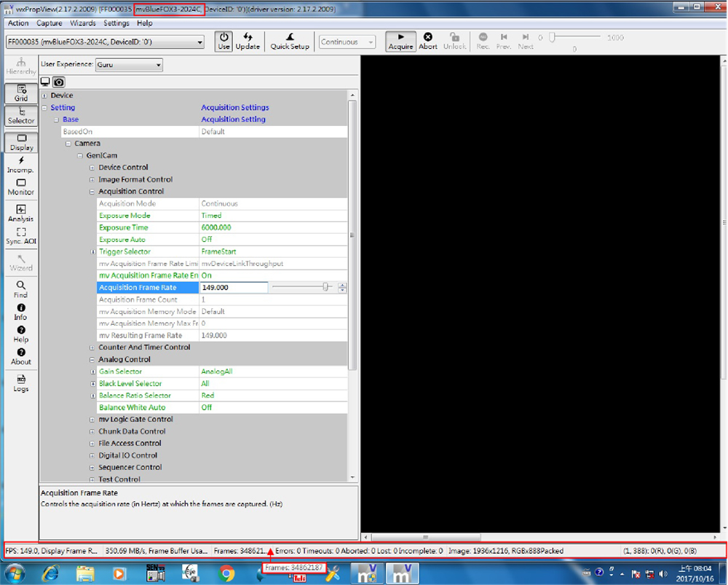Click the Abort icon
The image size is (728, 585).
point(428,41)
